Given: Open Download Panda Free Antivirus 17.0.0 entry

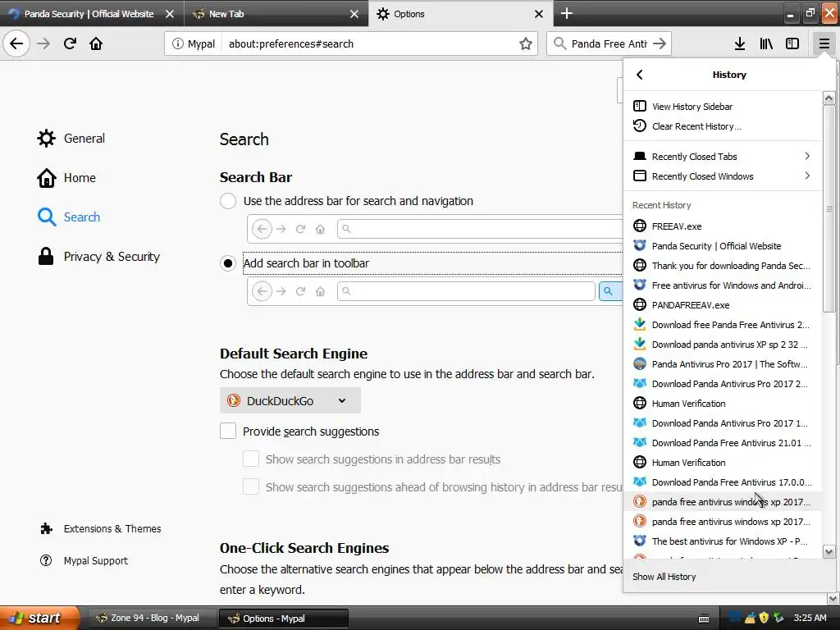Looking at the screenshot, I should 722,482.
